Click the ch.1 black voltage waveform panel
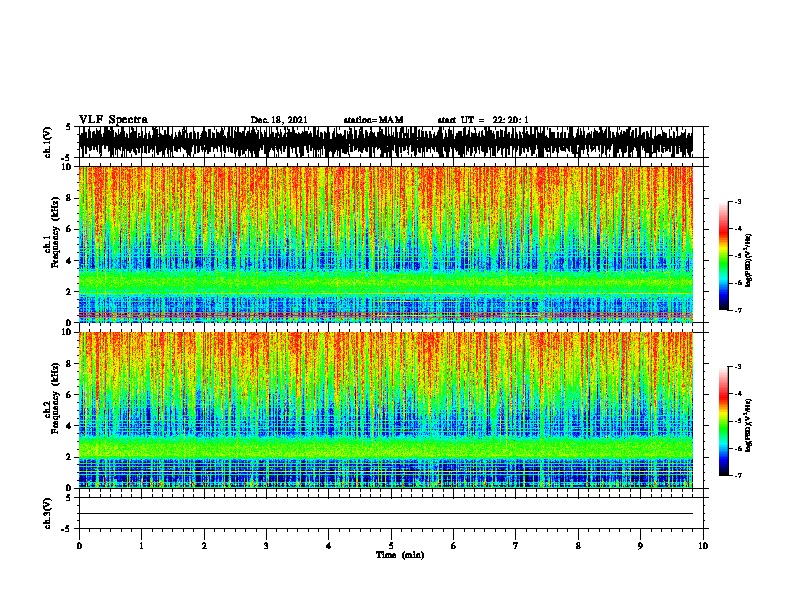Image resolution: width=792 pixels, height=612 pixels. point(385,142)
